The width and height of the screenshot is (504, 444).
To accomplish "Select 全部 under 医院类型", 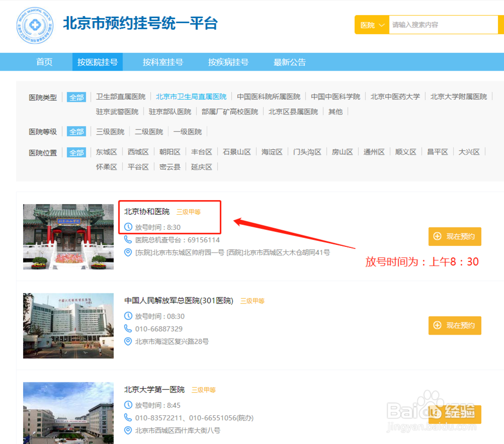I will 77,97.
